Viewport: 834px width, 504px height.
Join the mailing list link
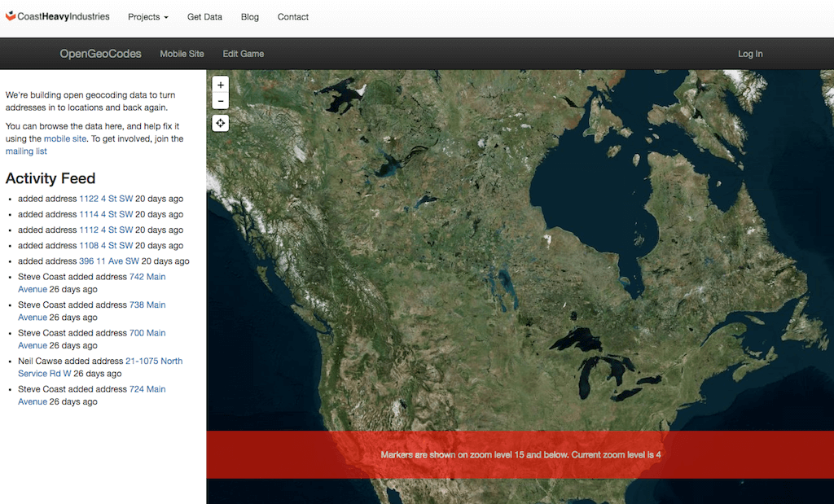coord(26,151)
